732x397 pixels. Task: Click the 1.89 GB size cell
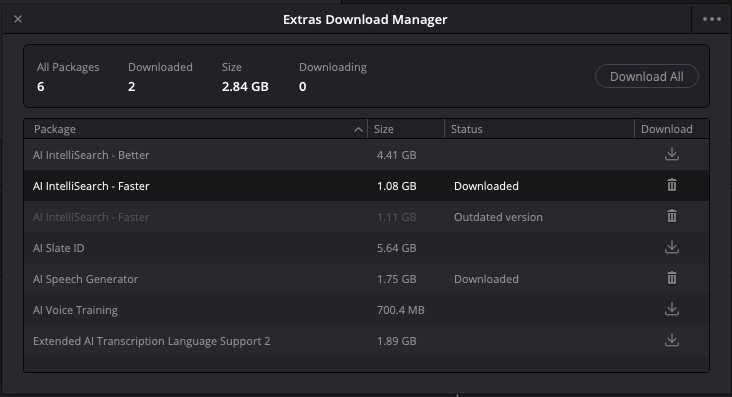(x=396, y=341)
